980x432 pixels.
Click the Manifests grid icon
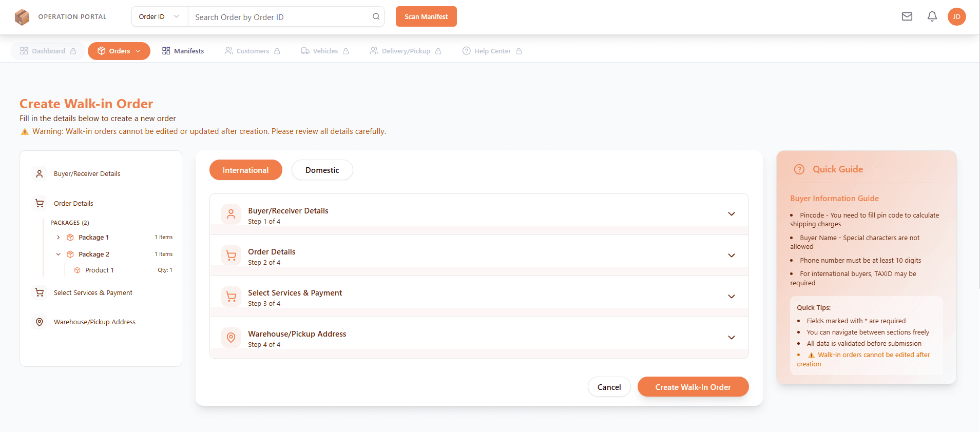(x=166, y=51)
